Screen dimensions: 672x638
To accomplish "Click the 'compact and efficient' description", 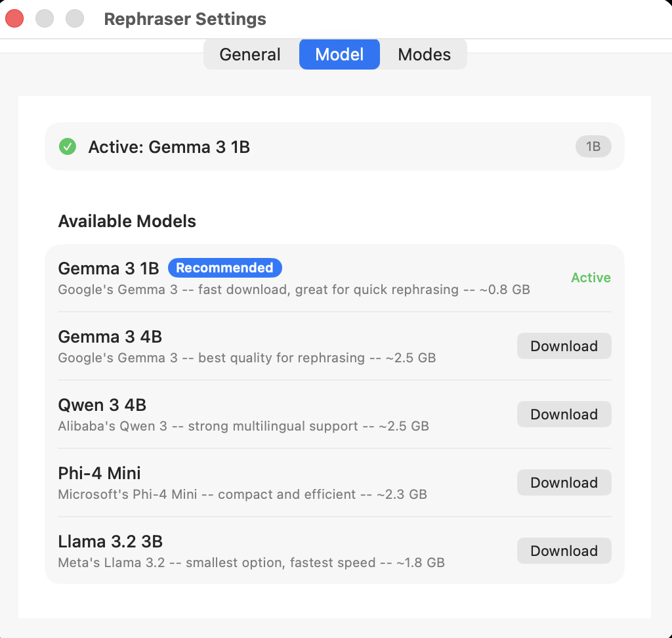I will (243, 494).
